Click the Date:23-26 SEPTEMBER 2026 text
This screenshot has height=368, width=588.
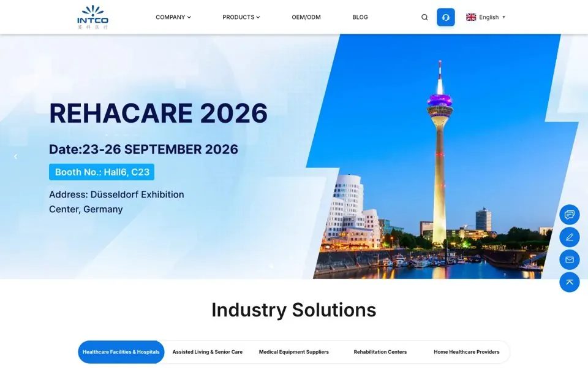143,150
